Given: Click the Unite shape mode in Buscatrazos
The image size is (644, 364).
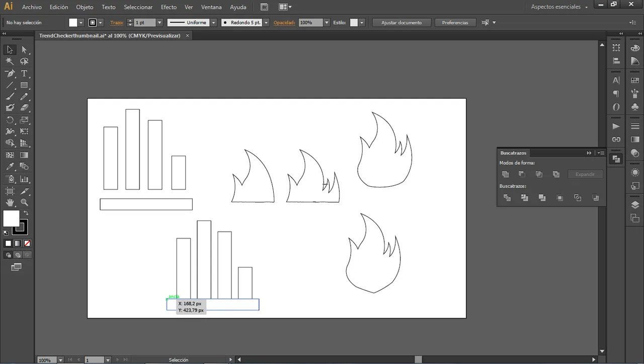Looking at the screenshot, I should coord(506,174).
